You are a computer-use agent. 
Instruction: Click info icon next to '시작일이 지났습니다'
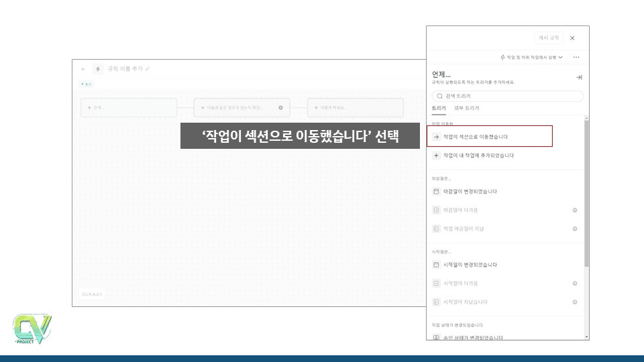point(575,302)
